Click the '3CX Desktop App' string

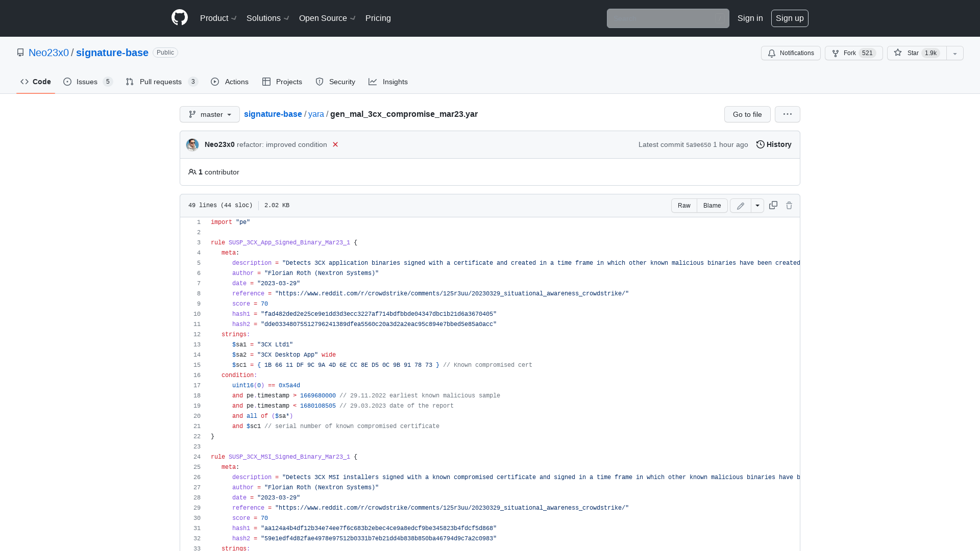click(288, 355)
